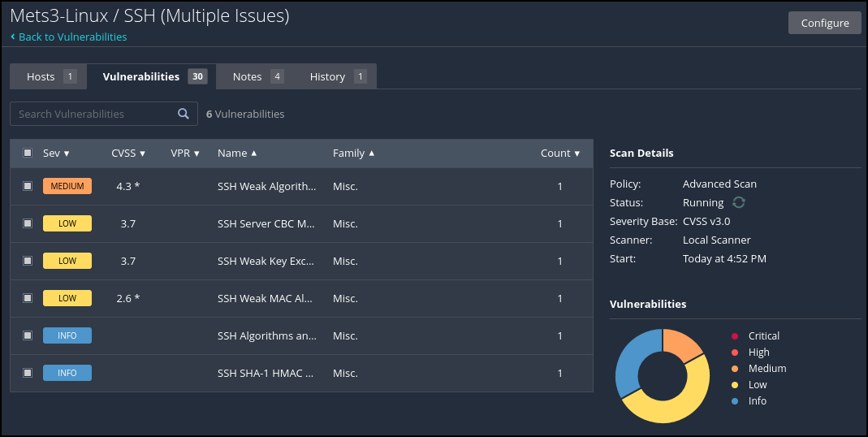The width and height of the screenshot is (868, 437).
Task: Check the SSH Weak Key Exchange row checkbox
Action: click(x=27, y=260)
